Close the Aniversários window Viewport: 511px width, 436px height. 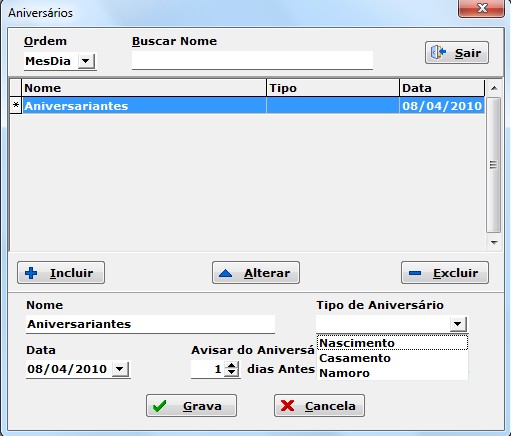point(481,8)
